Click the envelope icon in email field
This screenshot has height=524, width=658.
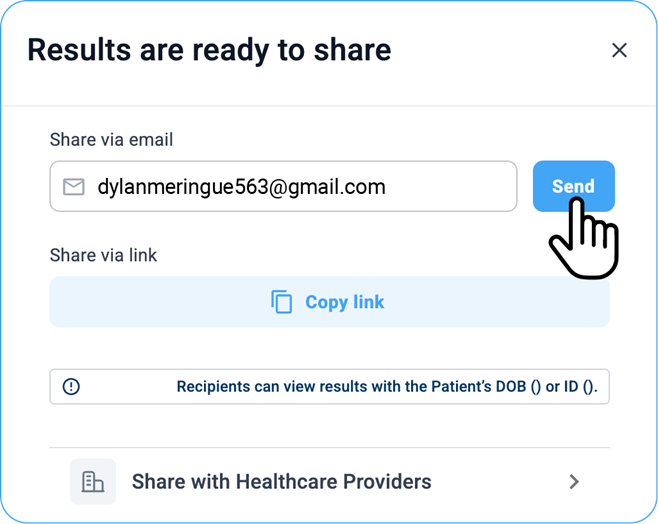[x=73, y=187]
